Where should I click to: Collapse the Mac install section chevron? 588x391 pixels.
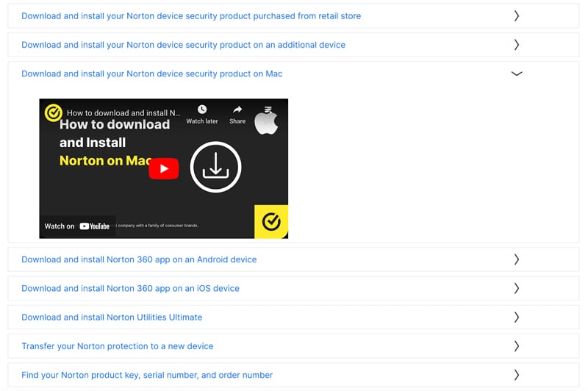click(x=517, y=73)
